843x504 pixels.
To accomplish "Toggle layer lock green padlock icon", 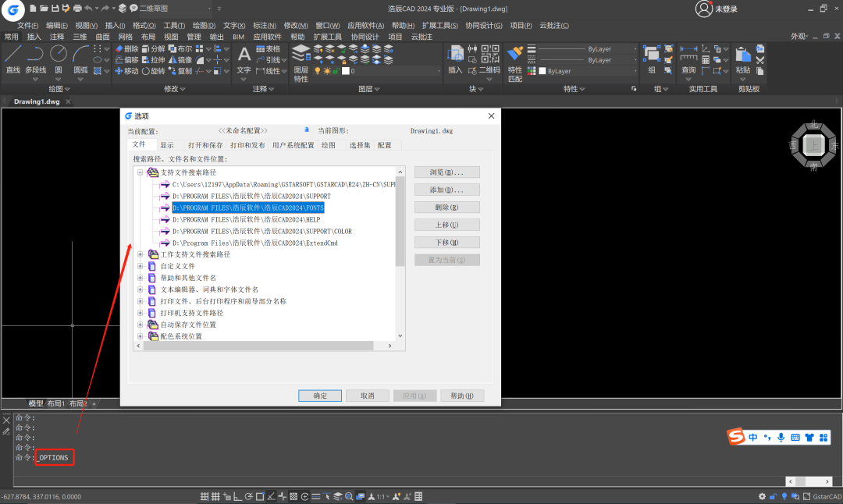I will [336, 71].
